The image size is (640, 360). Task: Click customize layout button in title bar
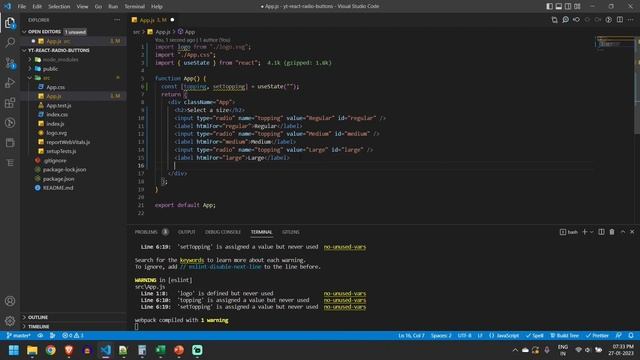577,6
